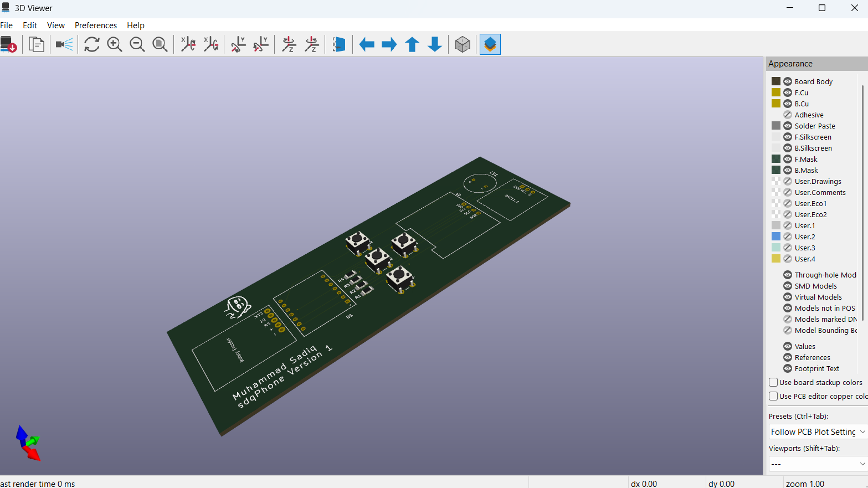This screenshot has width=868, height=488.
Task: Click the Reload board icon
Action: coord(8,44)
